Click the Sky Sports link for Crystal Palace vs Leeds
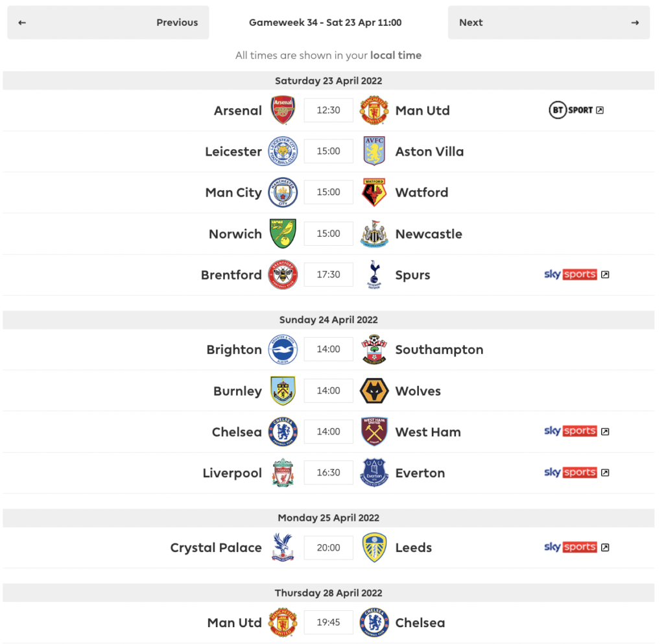The width and height of the screenshot is (664, 644). point(576,547)
